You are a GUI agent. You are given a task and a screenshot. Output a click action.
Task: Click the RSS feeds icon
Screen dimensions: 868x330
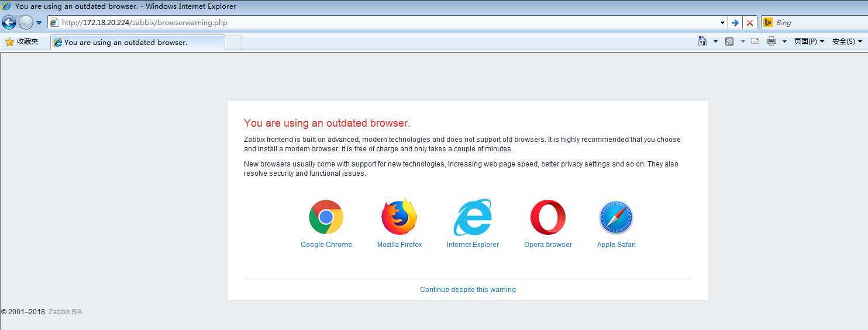click(x=729, y=41)
